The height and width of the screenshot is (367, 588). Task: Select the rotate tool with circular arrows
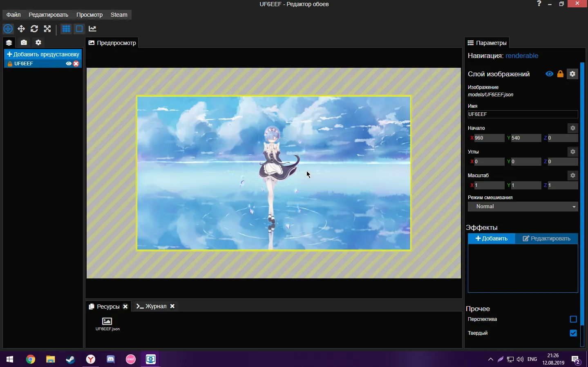coord(34,29)
